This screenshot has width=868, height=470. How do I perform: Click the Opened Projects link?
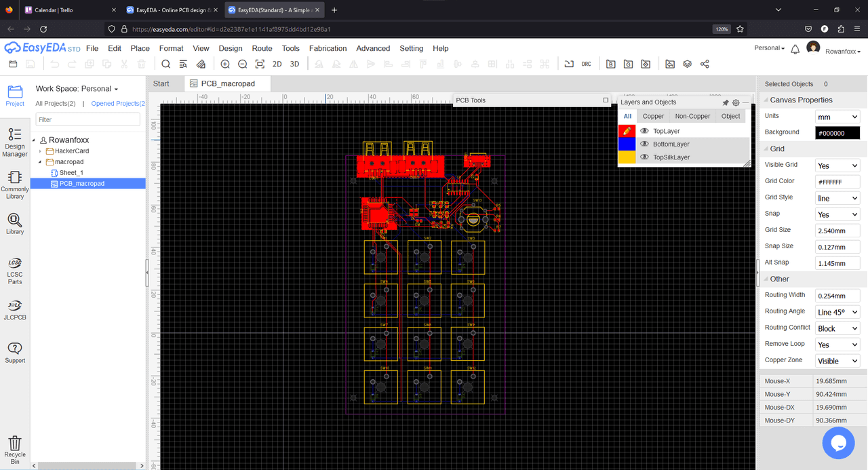coord(118,104)
